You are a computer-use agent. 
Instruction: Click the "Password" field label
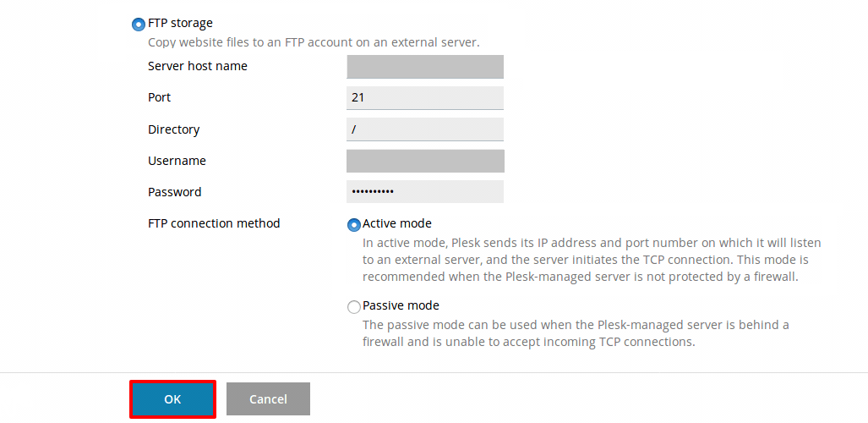point(175,192)
